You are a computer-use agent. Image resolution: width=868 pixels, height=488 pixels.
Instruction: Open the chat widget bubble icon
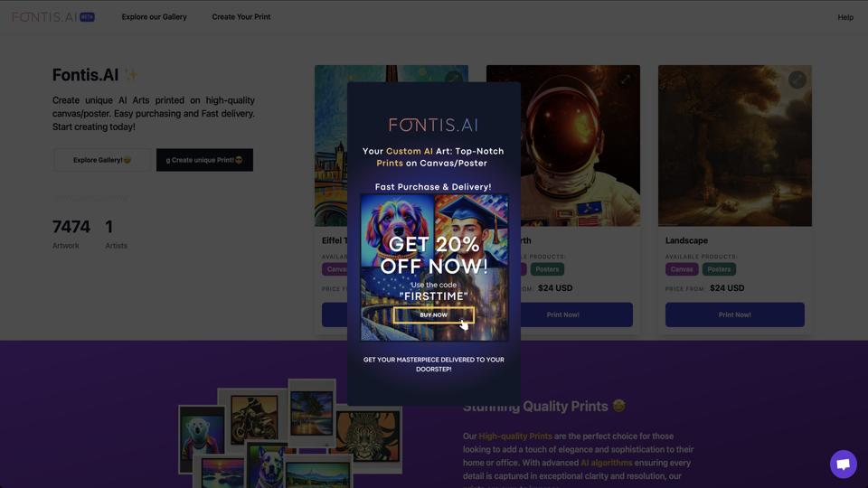[x=843, y=464]
